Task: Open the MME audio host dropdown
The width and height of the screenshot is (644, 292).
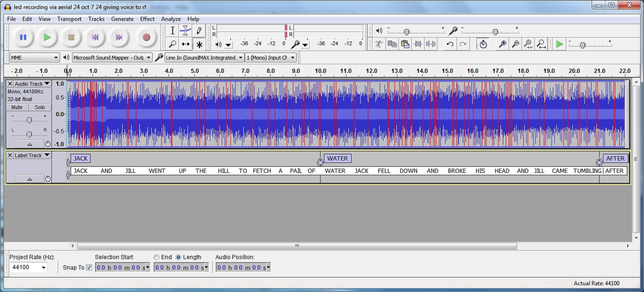Action: [35, 58]
